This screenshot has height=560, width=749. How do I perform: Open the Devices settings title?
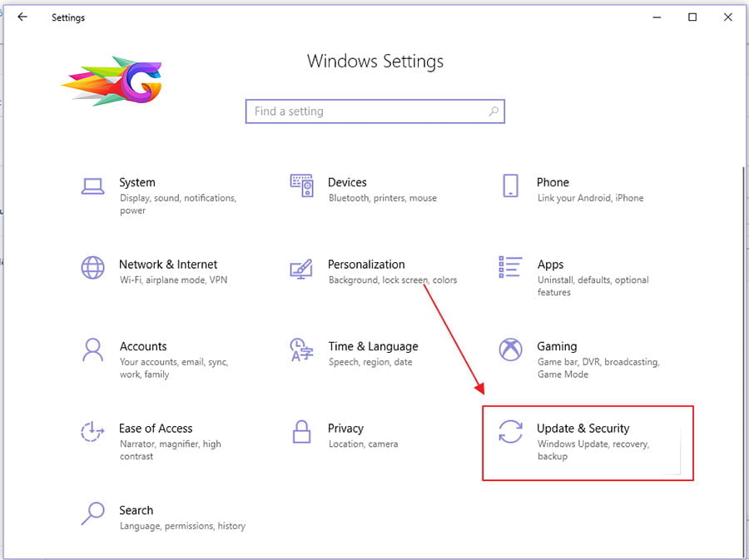(347, 182)
